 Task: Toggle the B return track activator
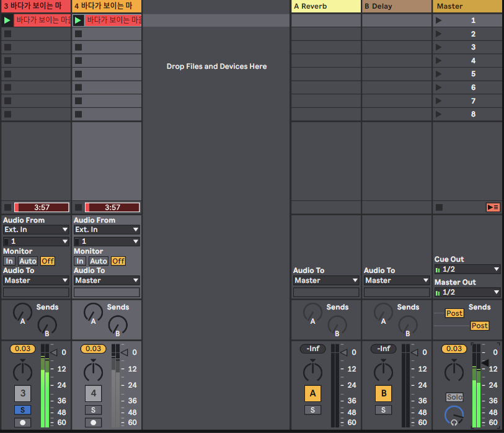pyautogui.click(x=384, y=393)
